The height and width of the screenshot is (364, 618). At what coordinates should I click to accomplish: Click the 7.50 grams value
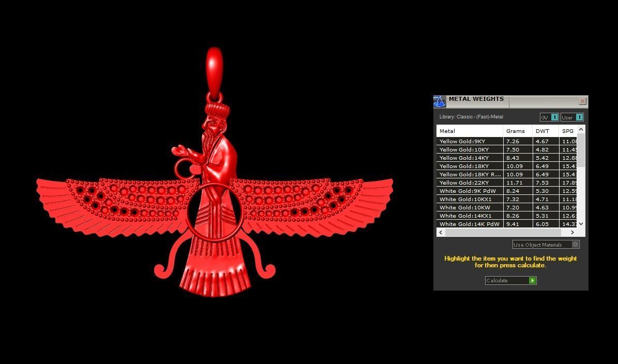click(513, 149)
